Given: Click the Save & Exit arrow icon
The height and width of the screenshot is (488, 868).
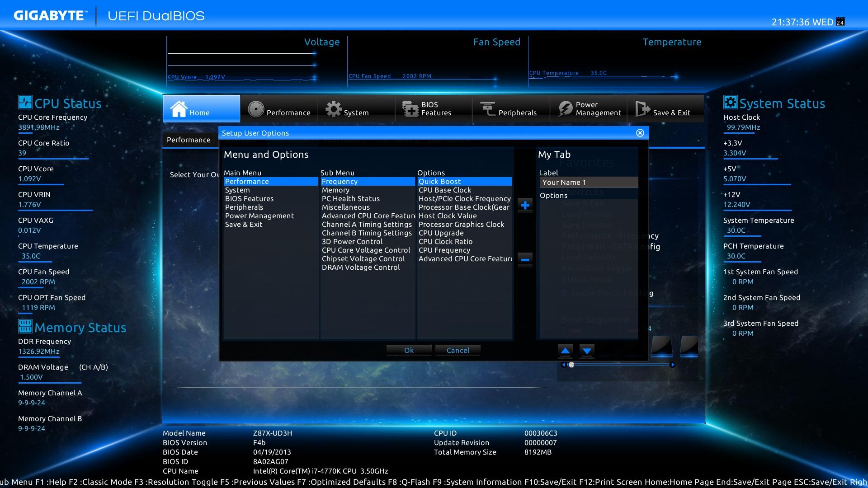Looking at the screenshot, I should 642,109.
